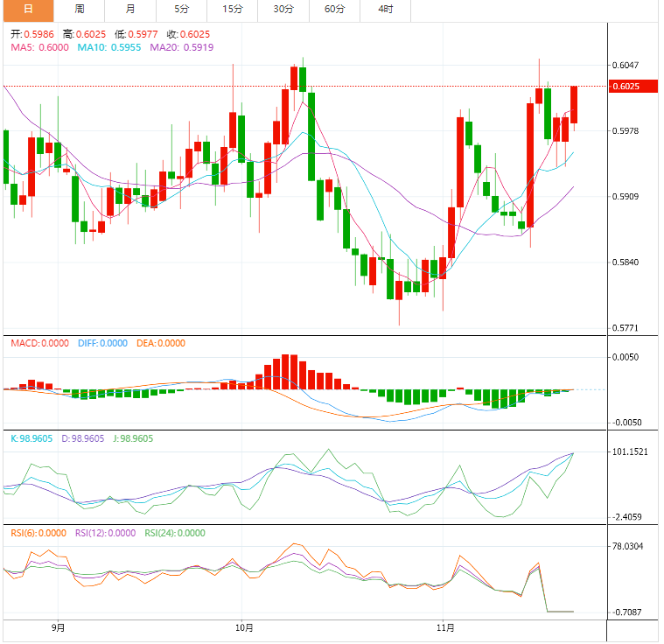Select the 周 weekly chart tab
The width and height of the screenshot is (664, 644).
tap(80, 10)
